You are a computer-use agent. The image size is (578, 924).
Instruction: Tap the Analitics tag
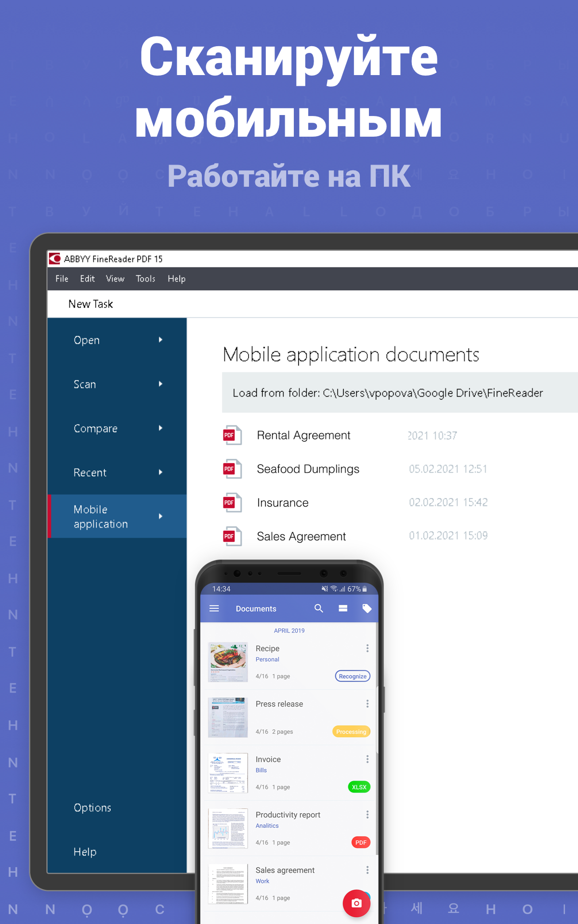(267, 825)
